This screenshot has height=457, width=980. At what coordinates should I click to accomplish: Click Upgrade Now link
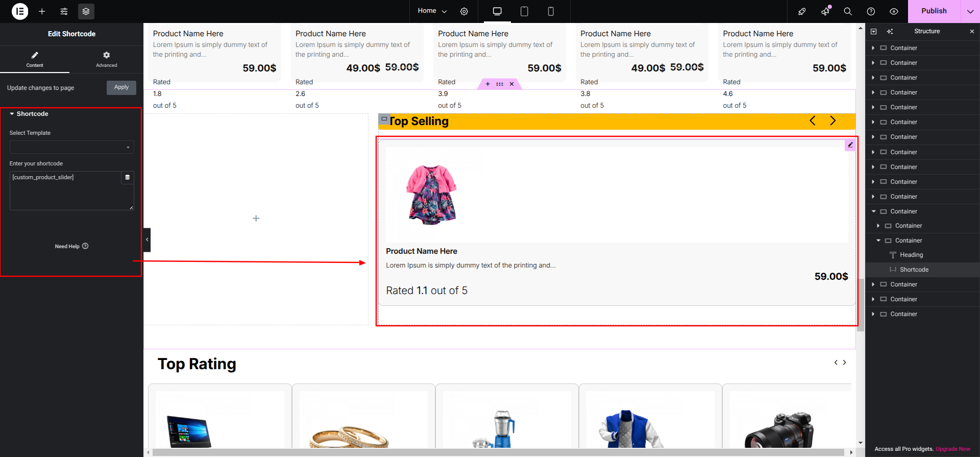point(953,449)
